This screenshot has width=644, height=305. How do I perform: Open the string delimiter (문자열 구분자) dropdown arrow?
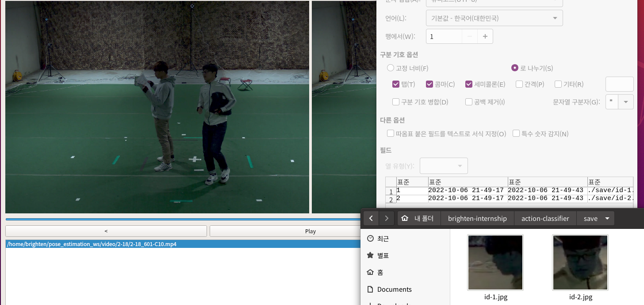(626, 102)
